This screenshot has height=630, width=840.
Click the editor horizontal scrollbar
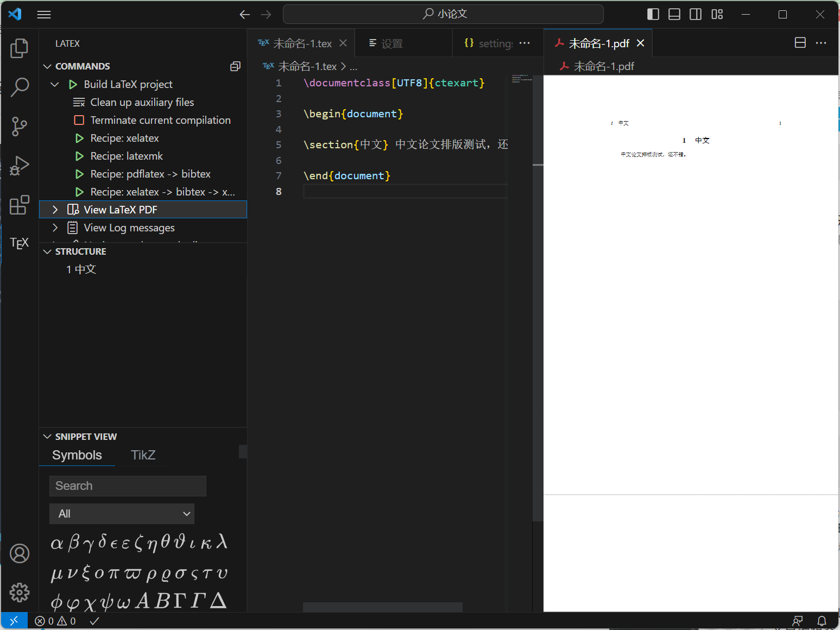click(383, 607)
